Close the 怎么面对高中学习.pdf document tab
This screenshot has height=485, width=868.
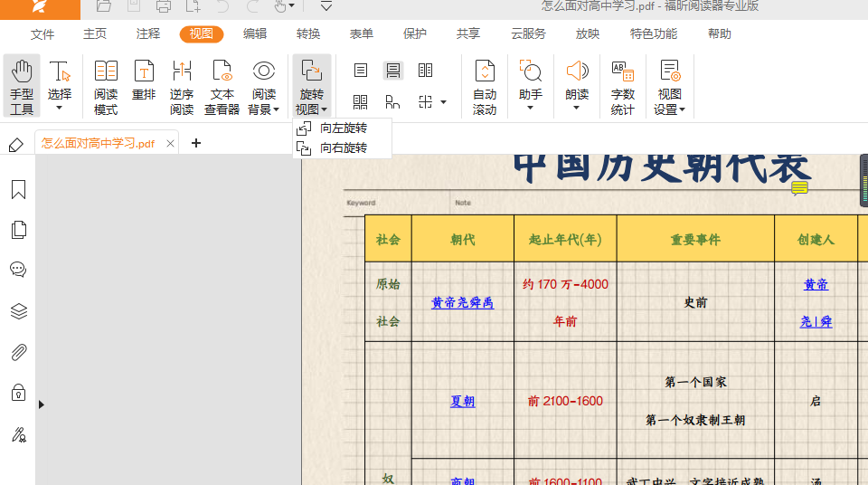pyautogui.click(x=171, y=143)
